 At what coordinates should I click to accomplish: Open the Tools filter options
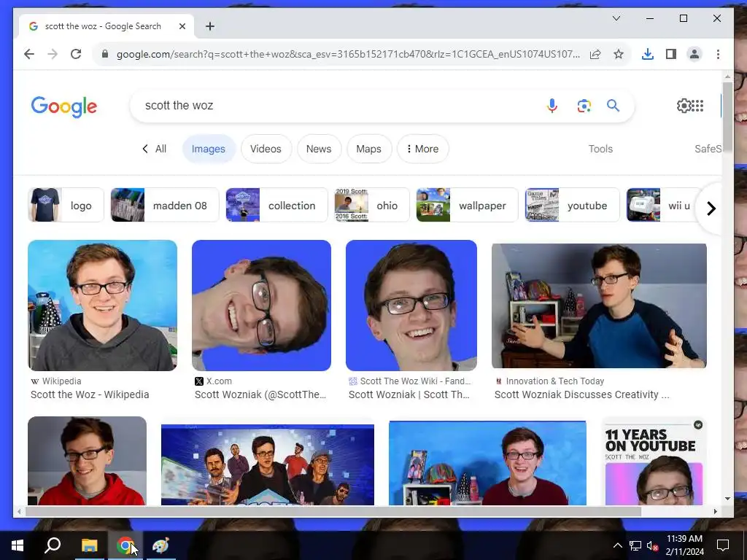click(600, 149)
